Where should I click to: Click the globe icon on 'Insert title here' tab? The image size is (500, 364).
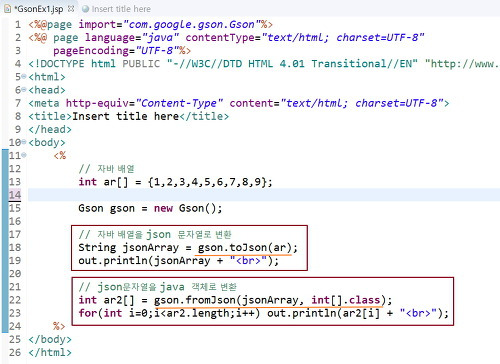[x=85, y=9]
